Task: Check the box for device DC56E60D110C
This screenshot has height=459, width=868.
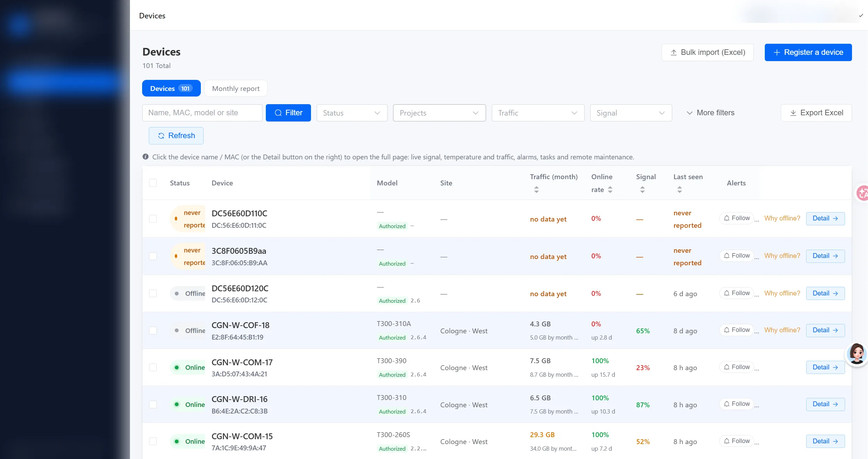Action: click(x=153, y=219)
